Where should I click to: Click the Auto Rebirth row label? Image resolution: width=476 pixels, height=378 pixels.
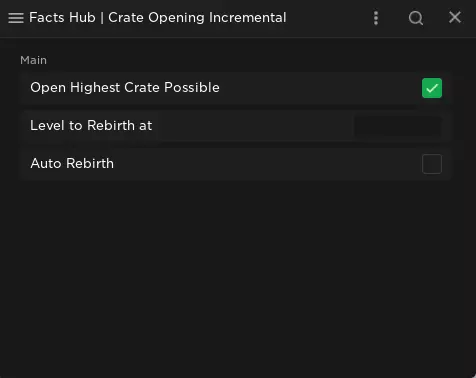[x=72, y=164]
